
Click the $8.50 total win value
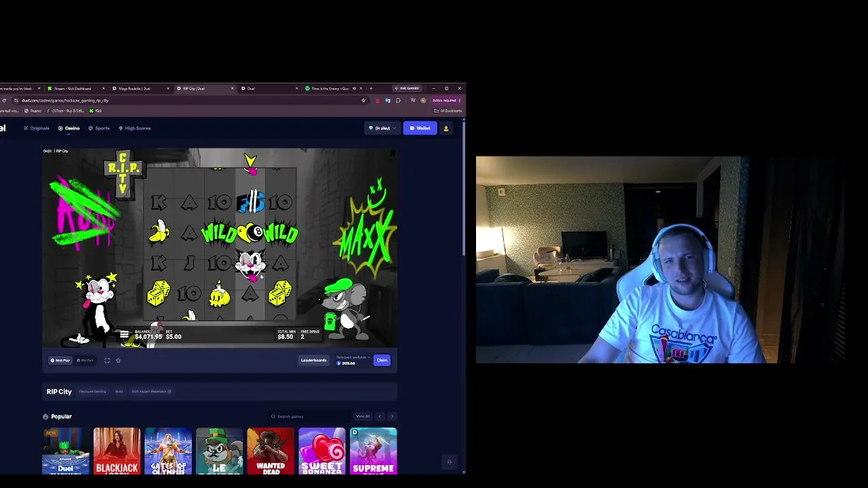pos(285,337)
